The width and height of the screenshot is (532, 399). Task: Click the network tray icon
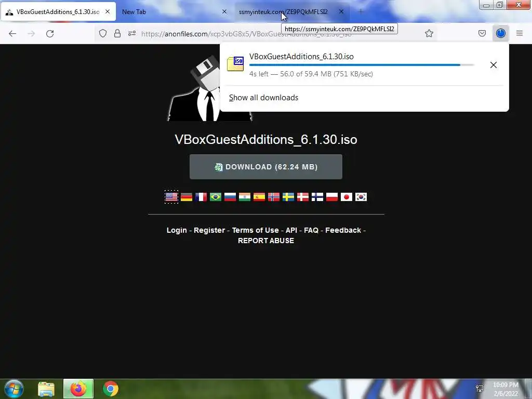click(x=480, y=389)
